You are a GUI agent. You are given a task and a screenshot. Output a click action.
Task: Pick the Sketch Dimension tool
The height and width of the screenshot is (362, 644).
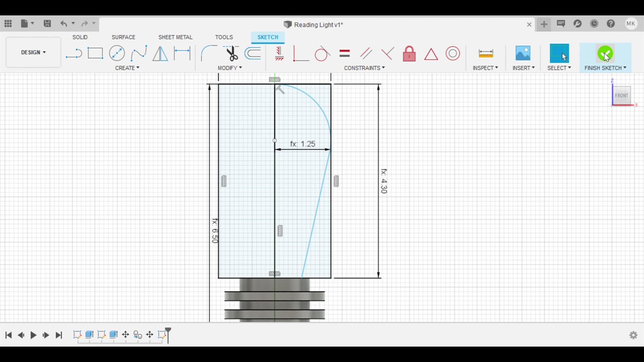(x=182, y=54)
